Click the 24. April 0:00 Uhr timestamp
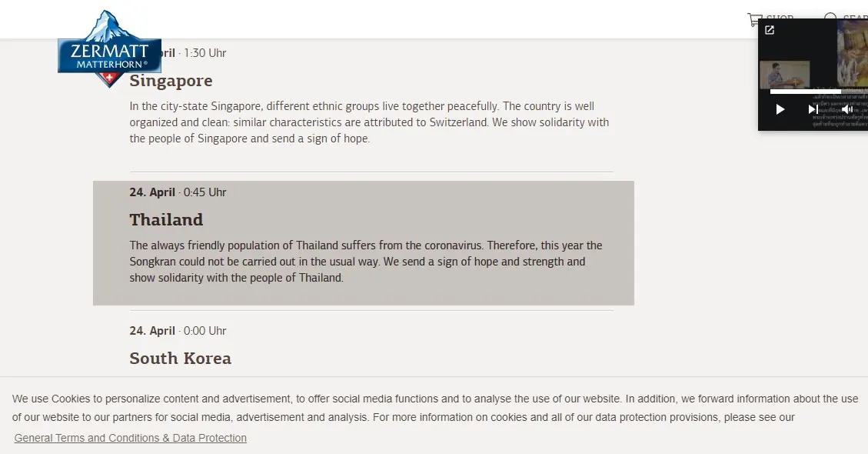This screenshot has height=454, width=868. click(178, 331)
